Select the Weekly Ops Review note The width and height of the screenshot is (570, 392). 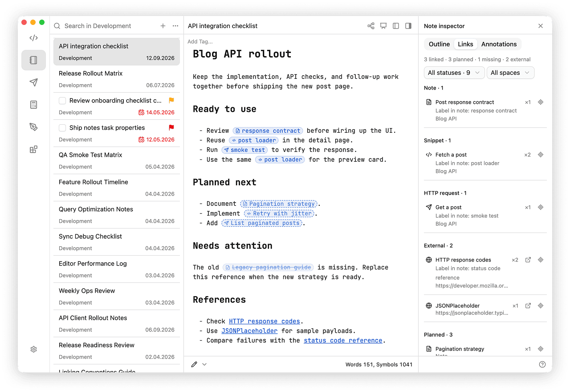[117, 296]
